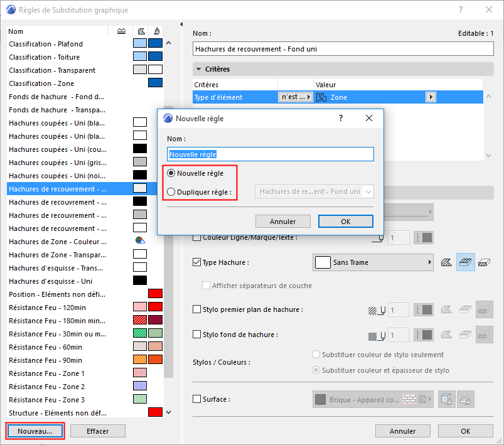504x445 pixels.
Task: Click the Stylo premier plan pen number field
Action: point(399,310)
